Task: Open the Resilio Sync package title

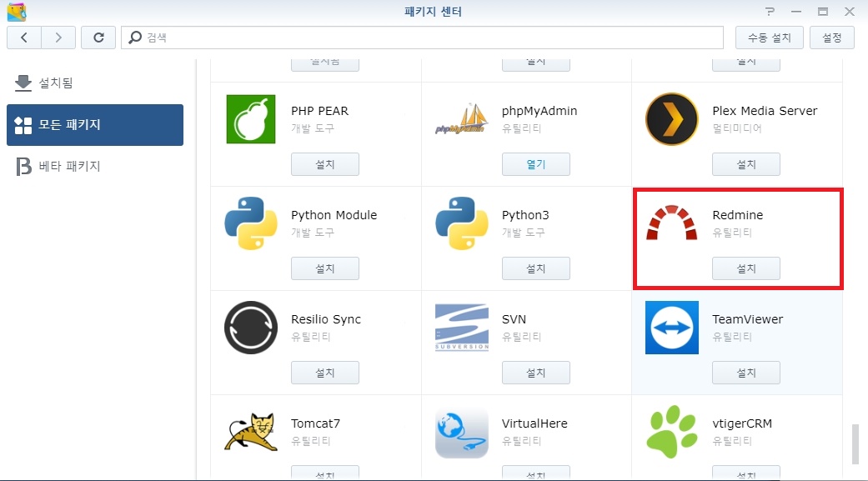Action: [326, 319]
